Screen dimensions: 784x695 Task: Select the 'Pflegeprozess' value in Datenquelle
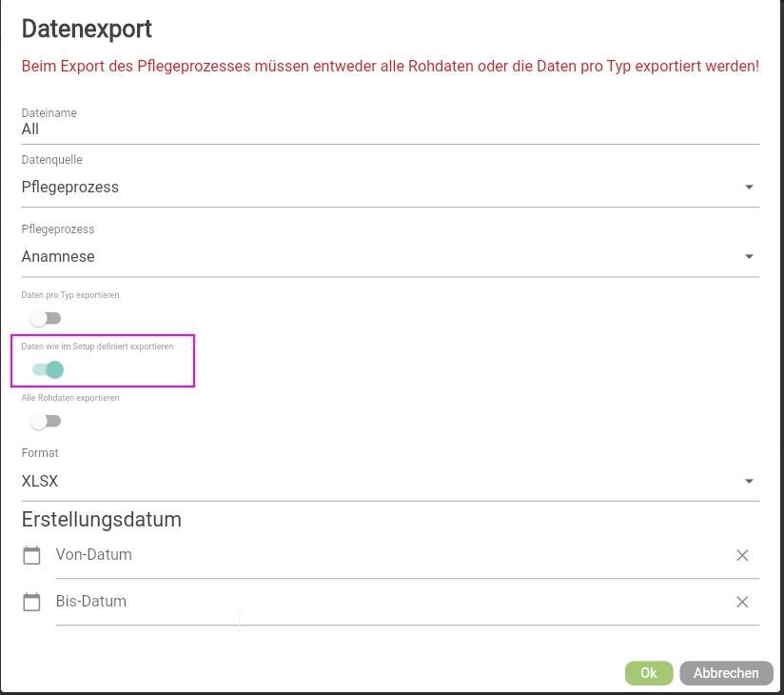pos(70,188)
